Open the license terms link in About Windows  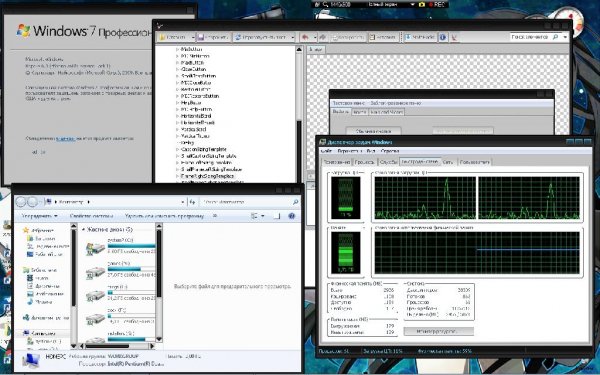click(x=65, y=139)
